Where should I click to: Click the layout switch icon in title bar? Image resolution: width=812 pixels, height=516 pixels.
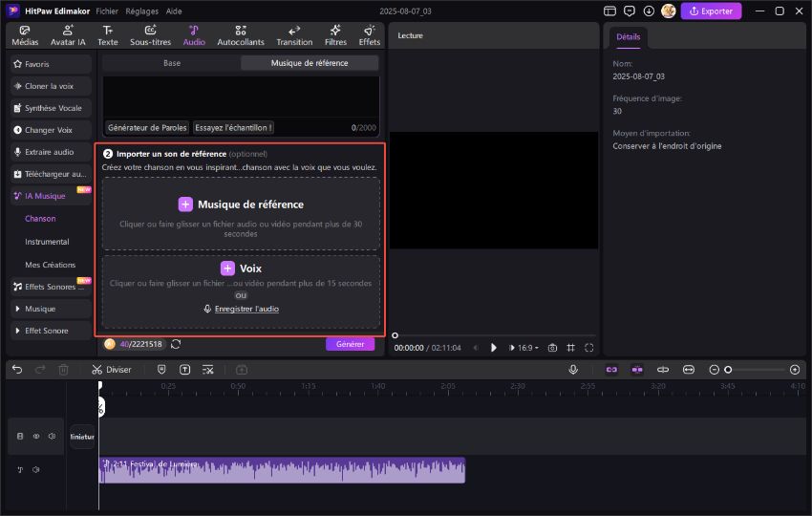point(609,11)
